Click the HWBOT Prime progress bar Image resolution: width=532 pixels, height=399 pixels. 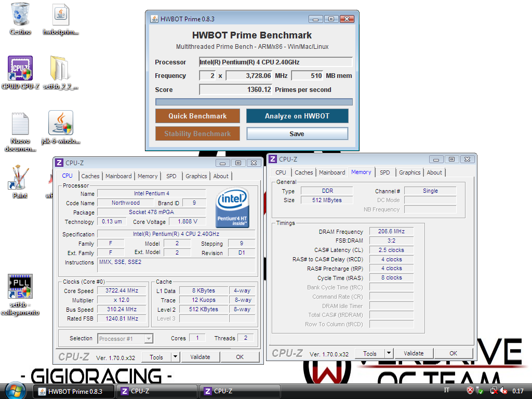coord(254,102)
